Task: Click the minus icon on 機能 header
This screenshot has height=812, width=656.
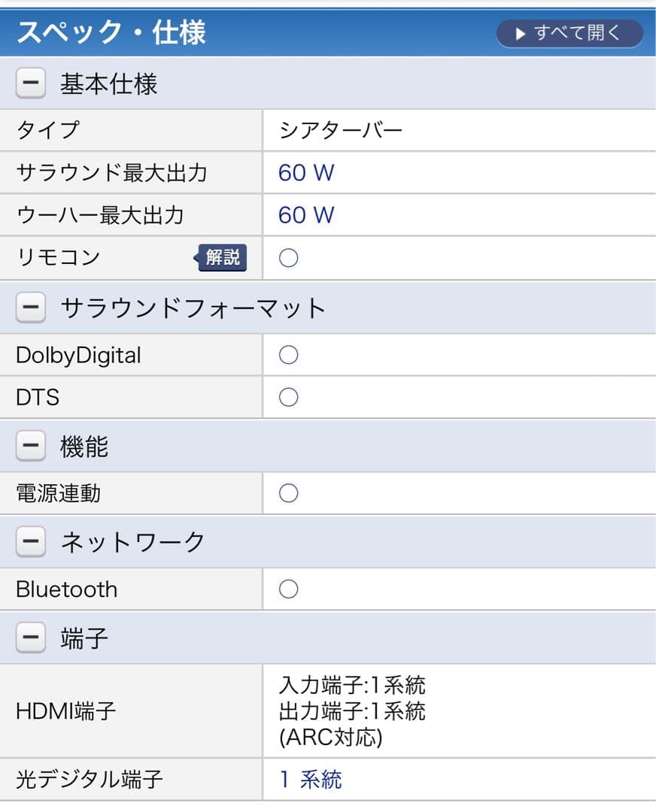Action: point(29,445)
